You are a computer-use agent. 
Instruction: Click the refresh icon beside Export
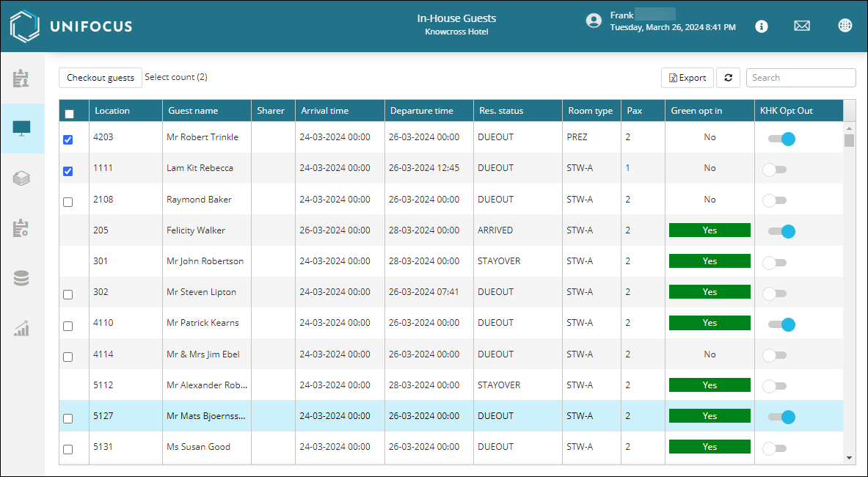[728, 78]
